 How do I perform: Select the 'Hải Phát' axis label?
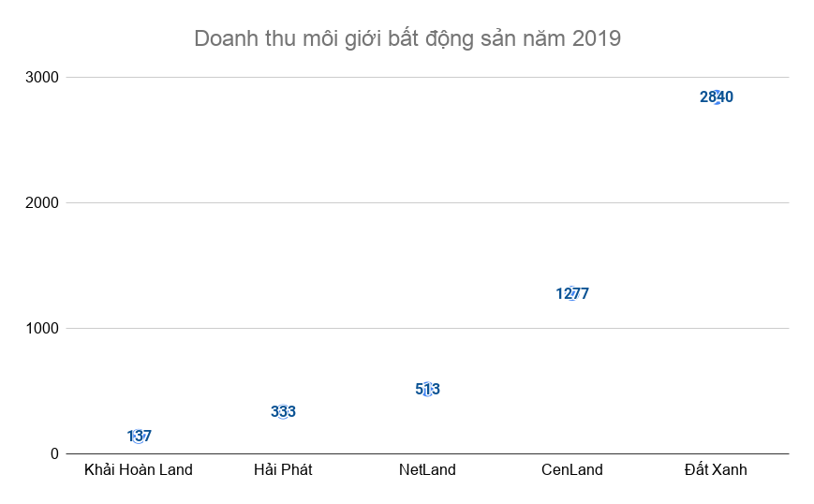tap(283, 469)
